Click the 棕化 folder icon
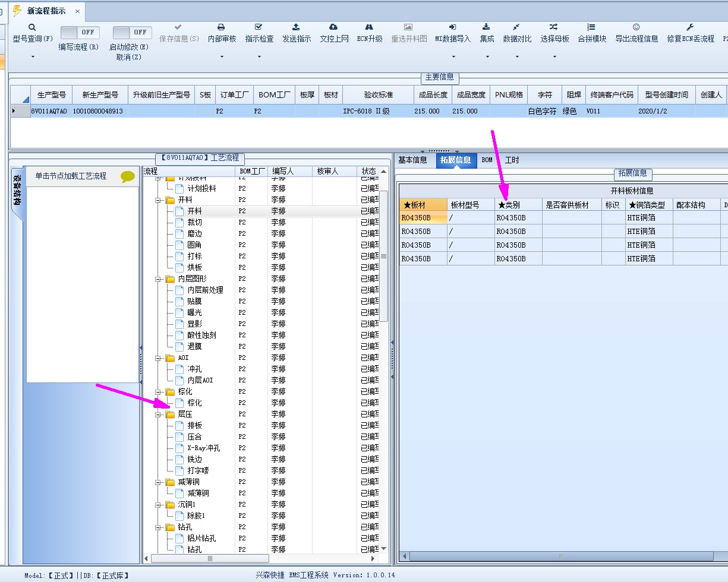This screenshot has height=582, width=728. 171,392
